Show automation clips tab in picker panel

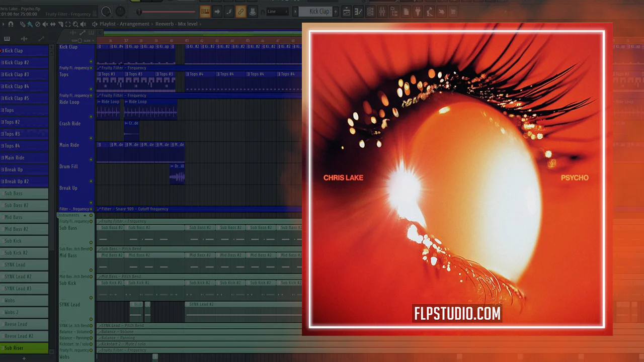[x=41, y=39]
